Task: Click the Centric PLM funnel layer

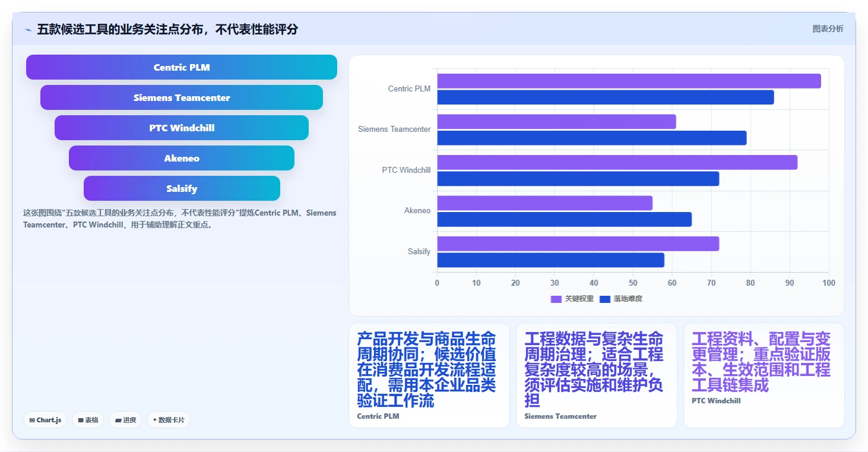Action: [x=182, y=67]
